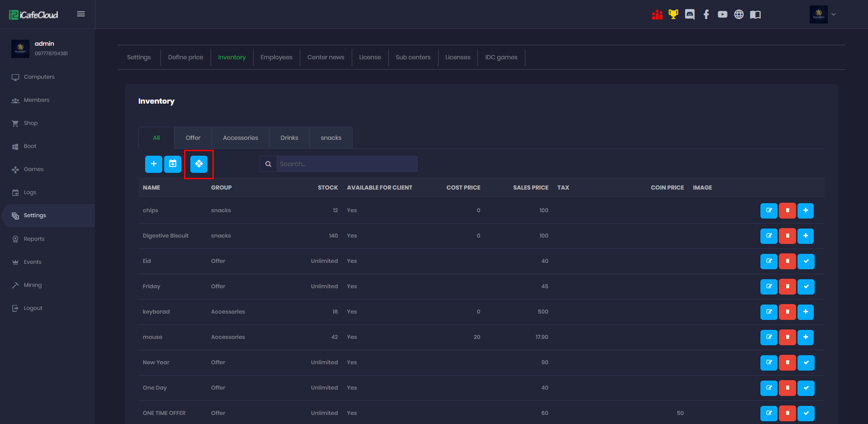
Task: Click the red gift icon in header
Action: 657,14
